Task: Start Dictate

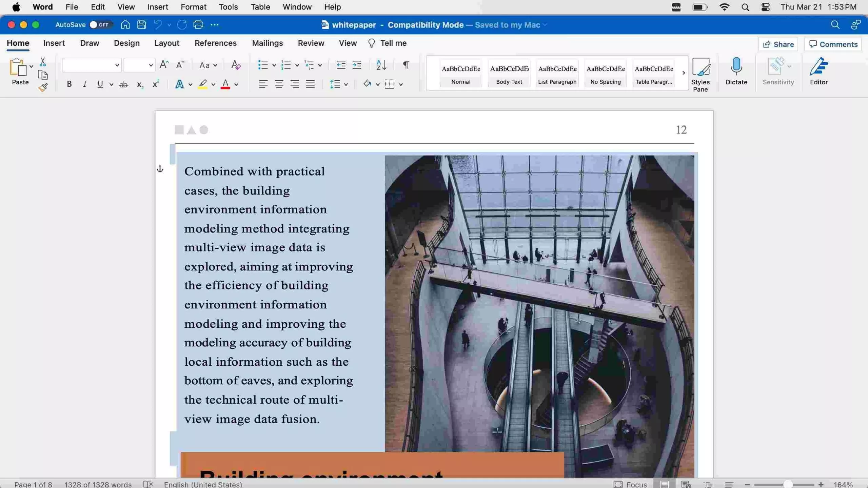Action: (x=736, y=71)
